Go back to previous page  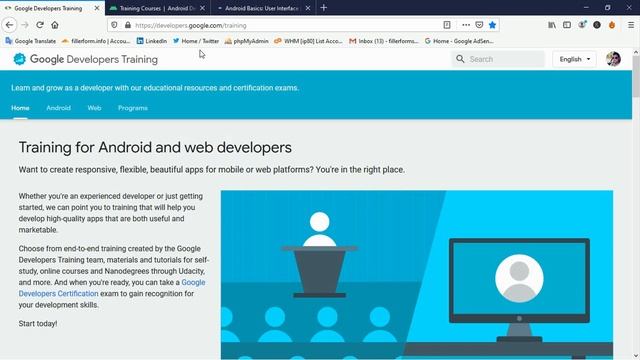(x=9, y=25)
